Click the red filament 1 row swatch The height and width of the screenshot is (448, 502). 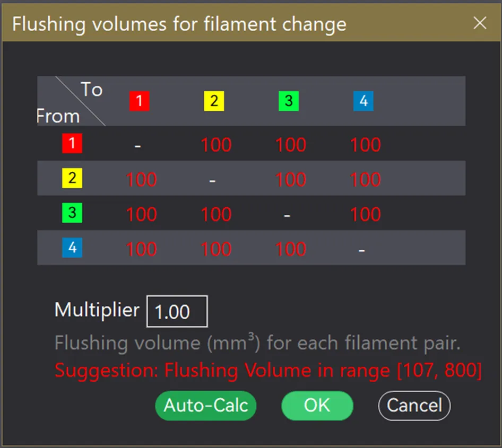click(x=72, y=143)
